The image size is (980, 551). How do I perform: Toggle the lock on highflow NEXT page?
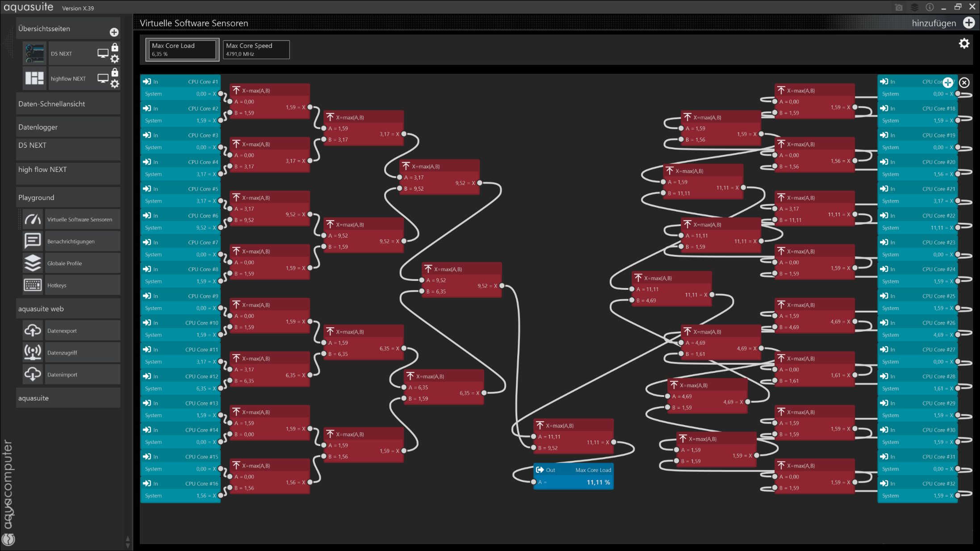(115, 72)
